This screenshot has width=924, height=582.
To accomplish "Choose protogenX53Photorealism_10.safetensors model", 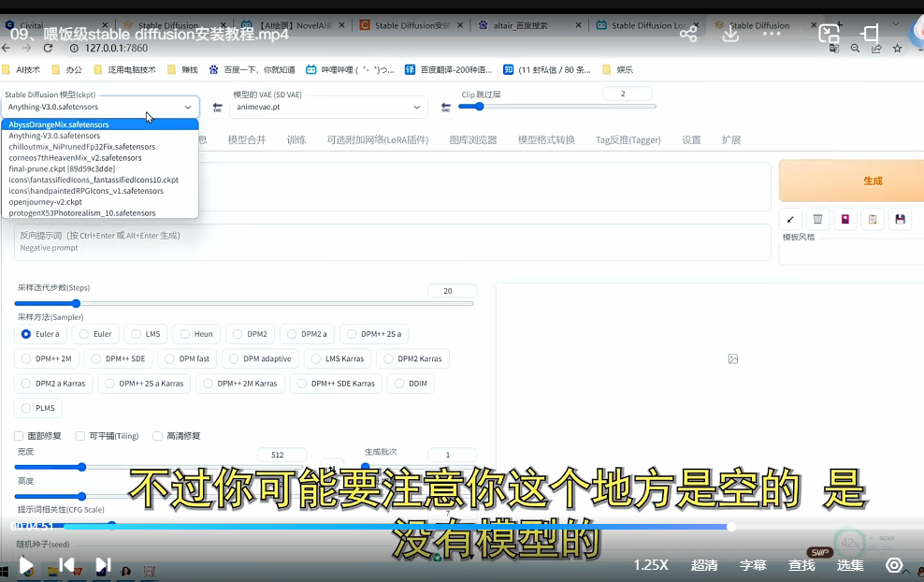I will (100, 212).
